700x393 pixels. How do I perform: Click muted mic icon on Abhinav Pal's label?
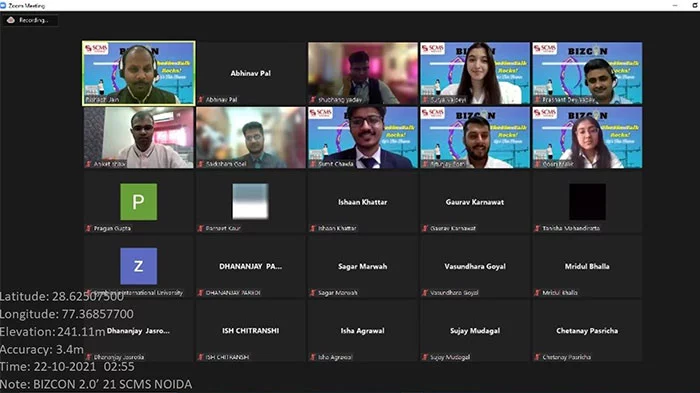tap(201, 100)
